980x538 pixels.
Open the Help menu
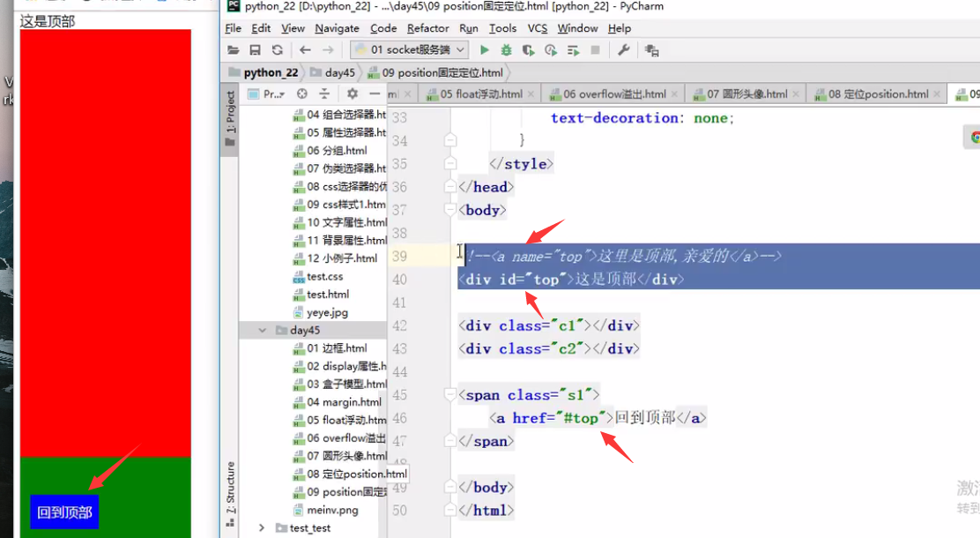620,28
